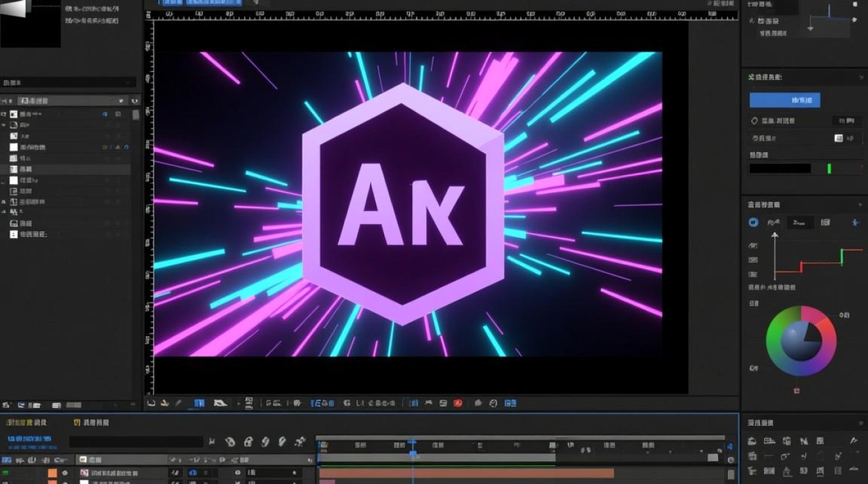
Task: Click the first orange label color swatch
Action: (x=52, y=473)
